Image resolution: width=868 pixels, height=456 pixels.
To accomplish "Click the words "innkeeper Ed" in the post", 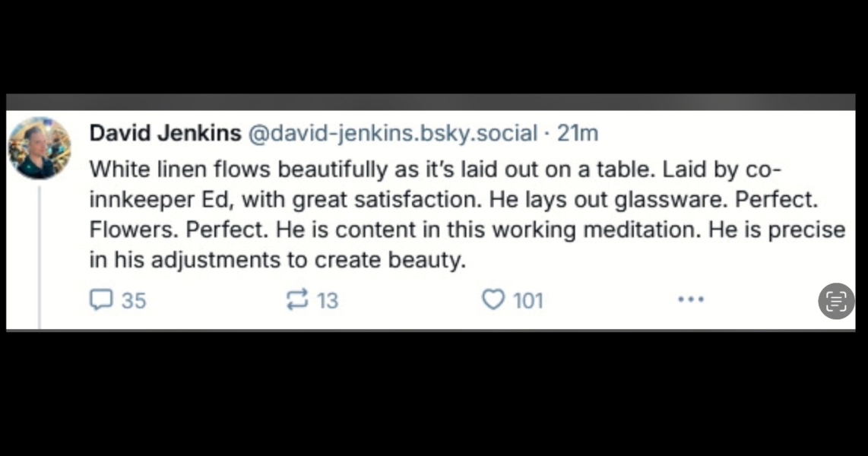I will 161,199.
